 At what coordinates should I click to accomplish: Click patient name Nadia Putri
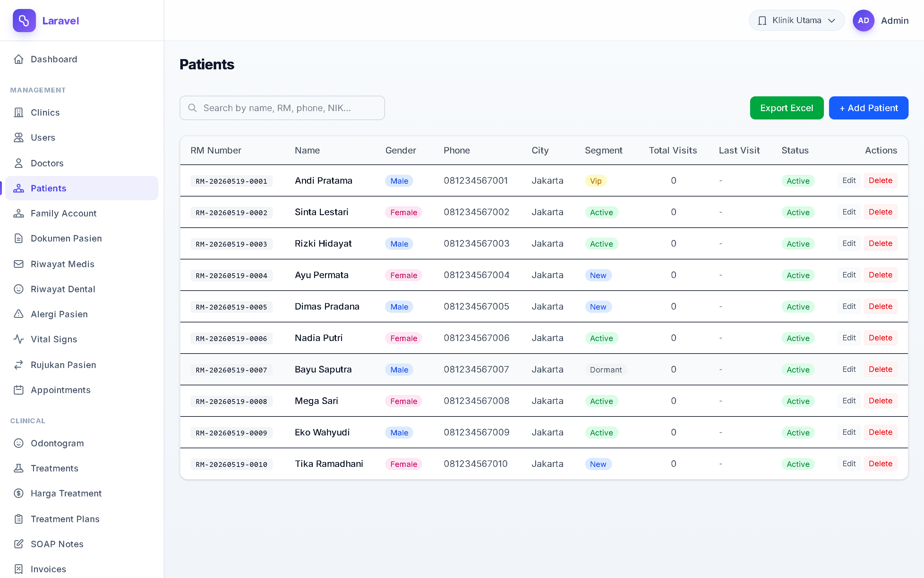(x=319, y=338)
